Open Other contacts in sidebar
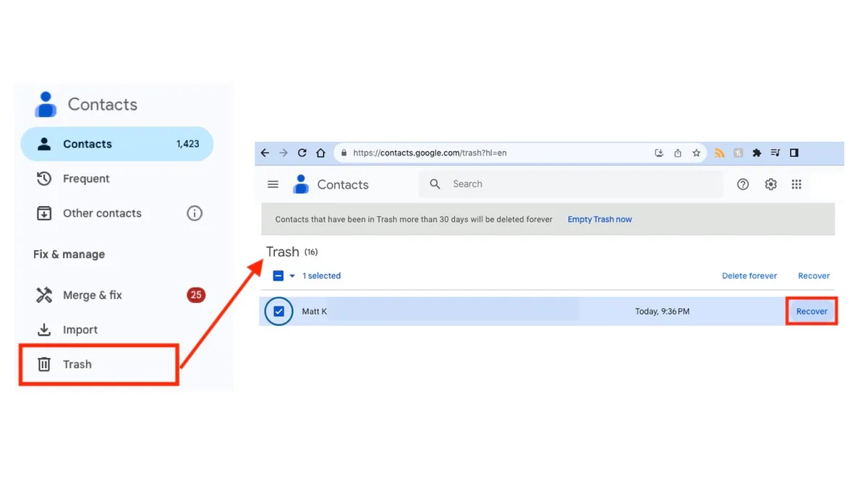This screenshot has width=868, height=488. (x=89, y=213)
